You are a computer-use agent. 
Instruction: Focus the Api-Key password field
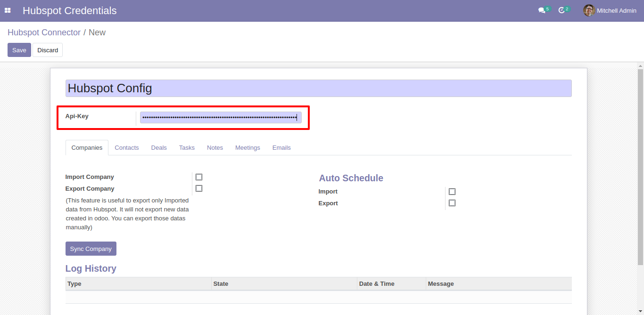click(x=221, y=117)
